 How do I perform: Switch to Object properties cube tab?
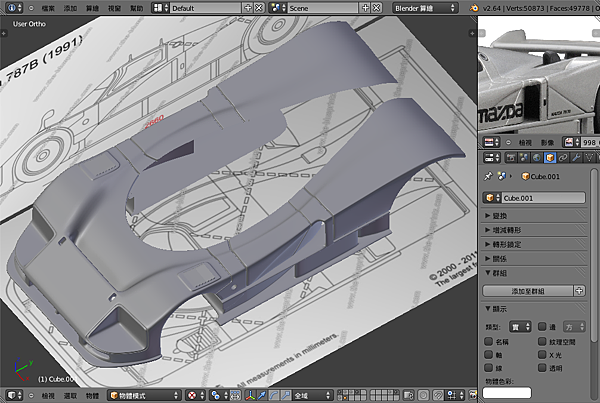point(549,157)
